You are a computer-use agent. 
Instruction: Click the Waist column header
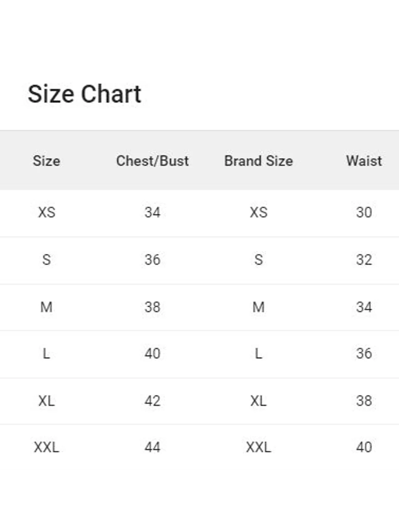pos(364,161)
